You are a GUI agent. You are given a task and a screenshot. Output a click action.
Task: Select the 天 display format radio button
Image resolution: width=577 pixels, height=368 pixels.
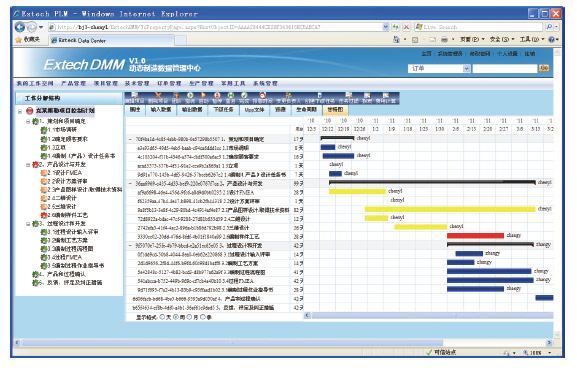[x=162, y=317]
